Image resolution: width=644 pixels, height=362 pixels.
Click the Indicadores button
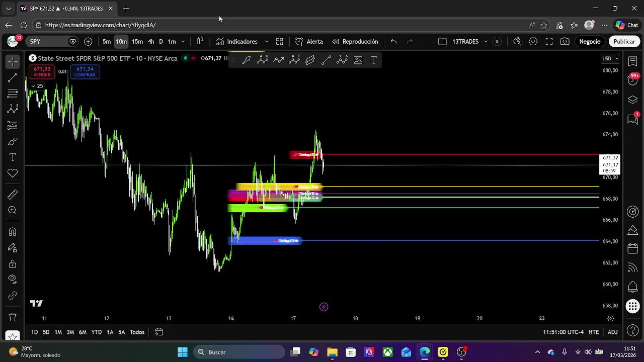point(237,41)
